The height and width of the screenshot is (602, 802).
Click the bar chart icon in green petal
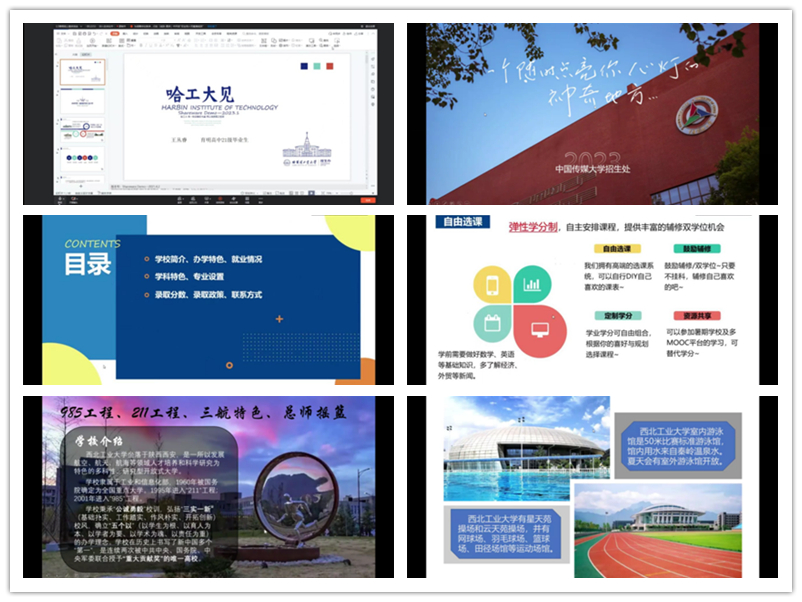[x=531, y=284]
